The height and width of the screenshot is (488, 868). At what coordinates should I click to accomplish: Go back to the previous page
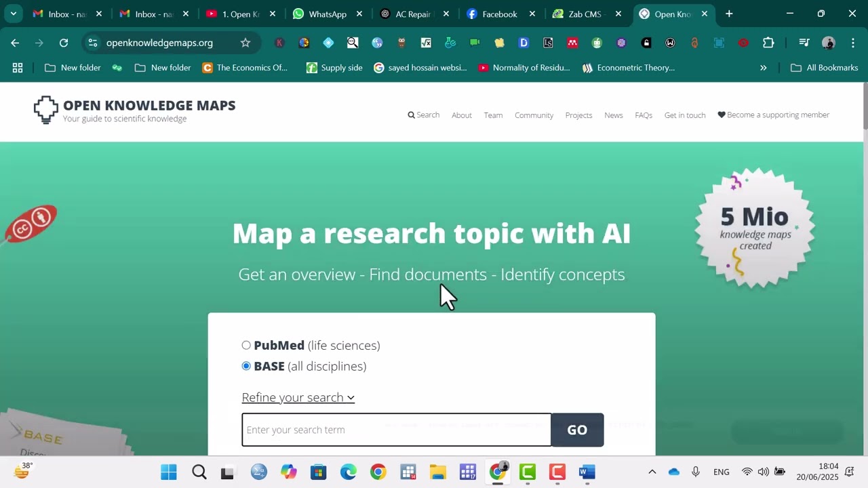[15, 43]
